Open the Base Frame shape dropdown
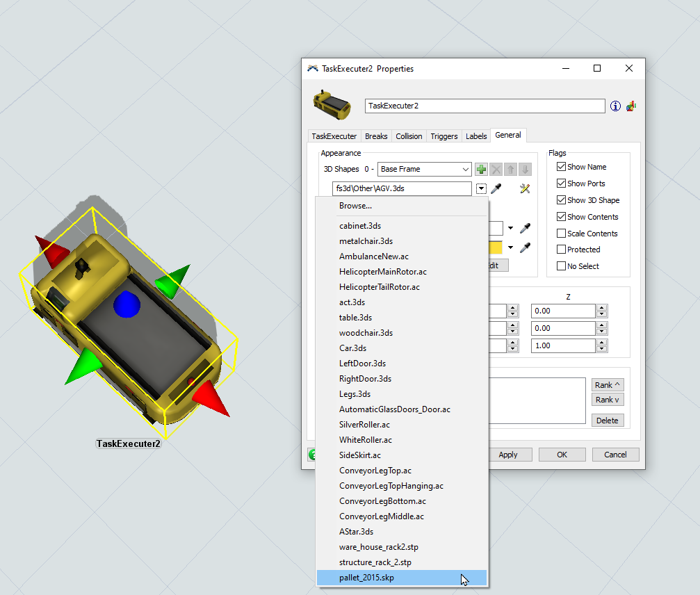The width and height of the screenshot is (700, 595). click(x=425, y=169)
